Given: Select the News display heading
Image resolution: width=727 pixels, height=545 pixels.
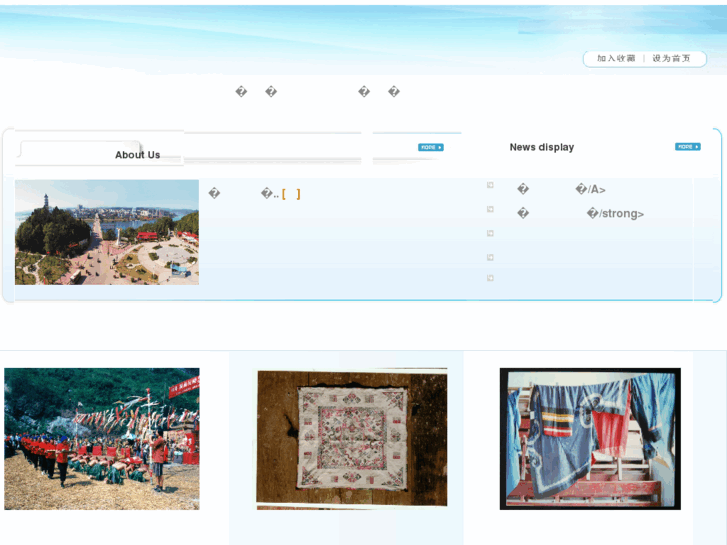Looking at the screenshot, I should (x=542, y=147).
